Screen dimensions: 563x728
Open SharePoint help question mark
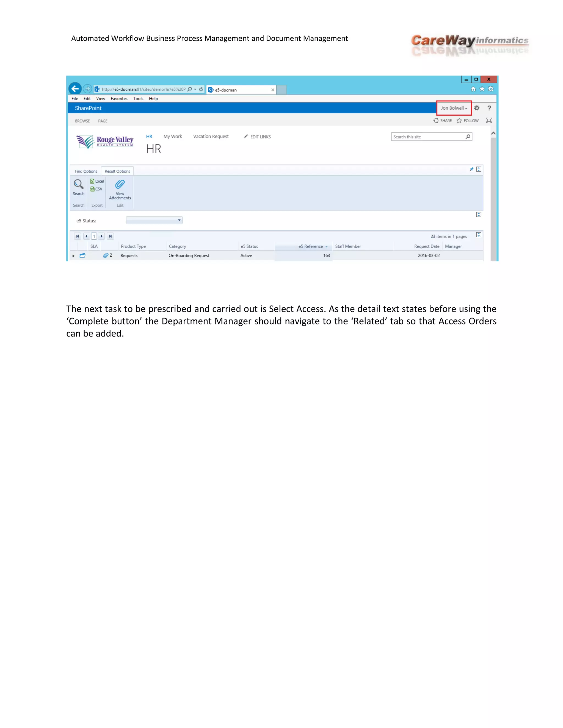[x=489, y=108]
